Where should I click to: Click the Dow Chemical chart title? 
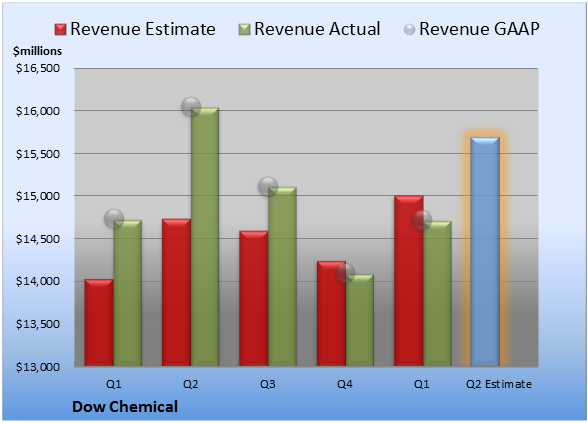pyautogui.click(x=125, y=407)
